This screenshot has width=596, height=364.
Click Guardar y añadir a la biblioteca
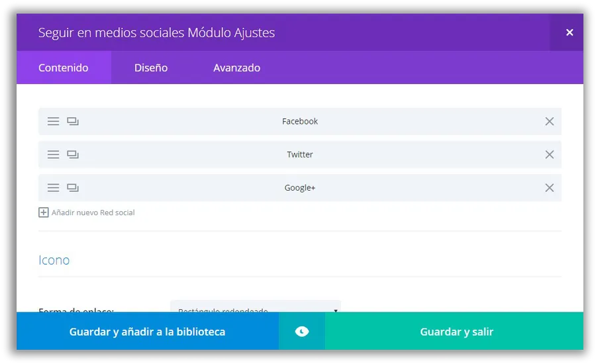pos(147,332)
